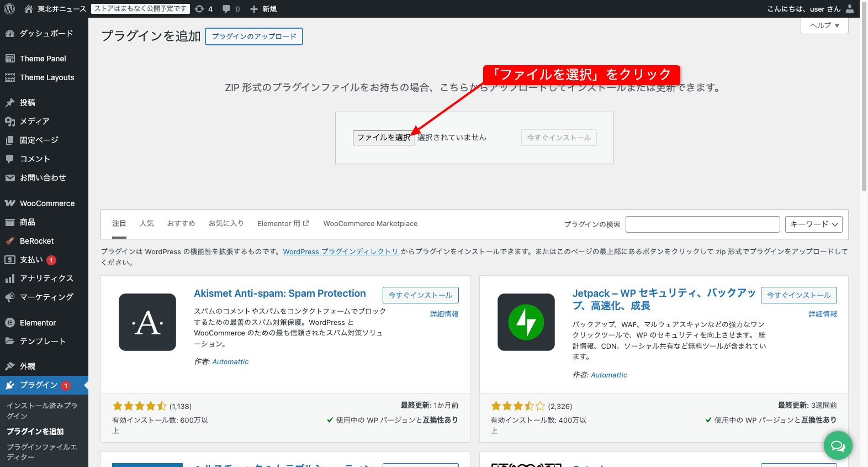Click こんにちは、user さん account menu
The width and height of the screenshot is (868, 467).
coord(811,9)
